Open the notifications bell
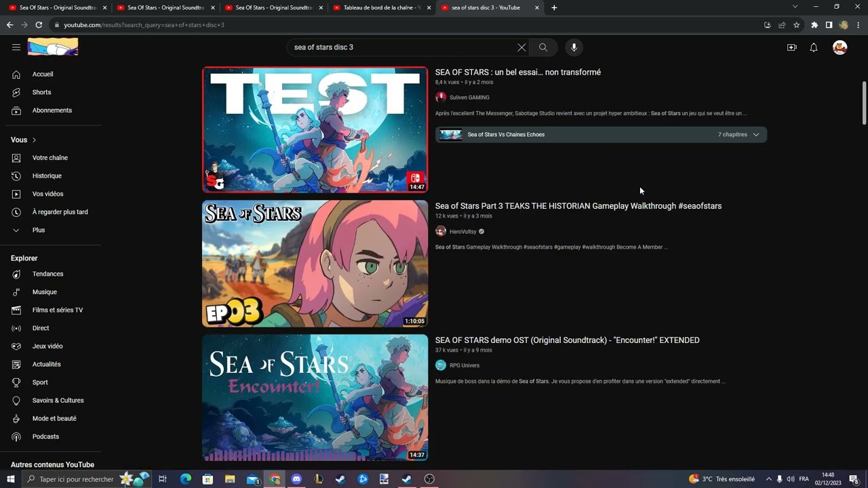 pos(814,47)
